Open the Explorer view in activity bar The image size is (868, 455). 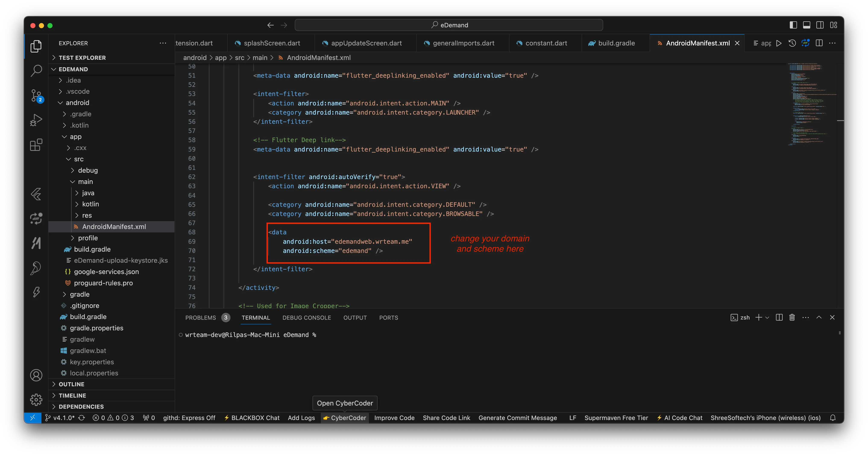coord(36,46)
